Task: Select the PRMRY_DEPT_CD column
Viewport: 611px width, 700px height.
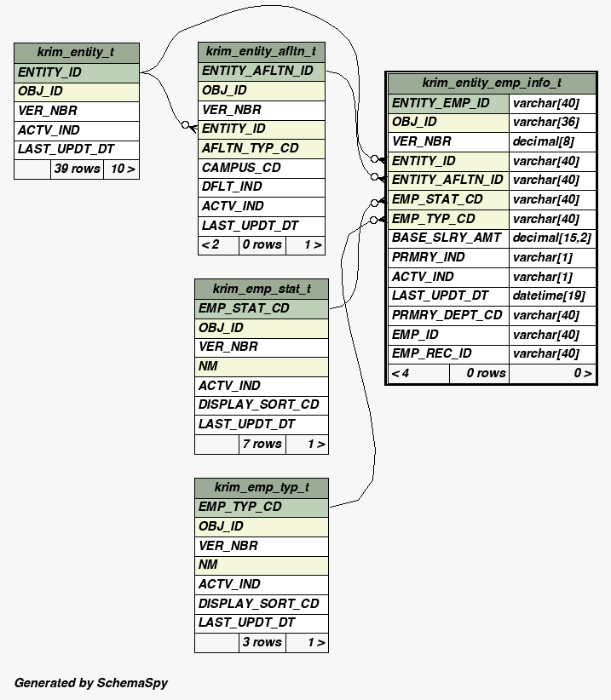Action: [x=448, y=316]
